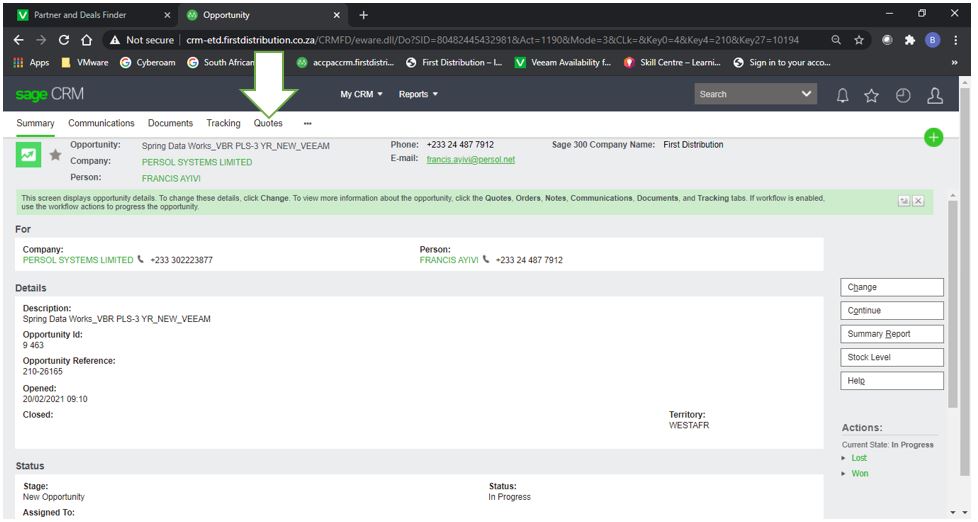Viewport: 978px width, 522px height.
Task: Switch to the Communications tab
Action: (x=101, y=123)
